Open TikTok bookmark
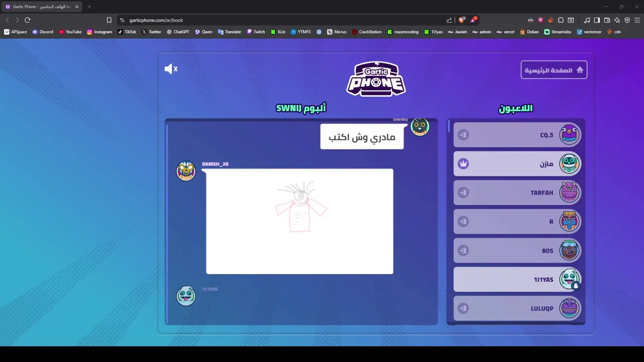644x362 pixels. 127,32
